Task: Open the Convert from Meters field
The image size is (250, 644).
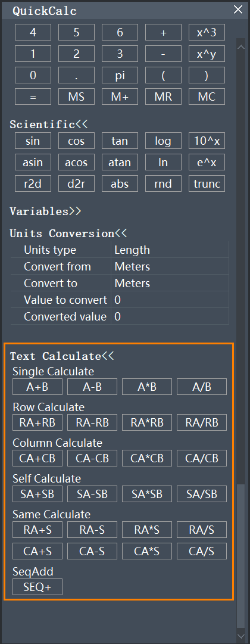Action: click(x=170, y=266)
